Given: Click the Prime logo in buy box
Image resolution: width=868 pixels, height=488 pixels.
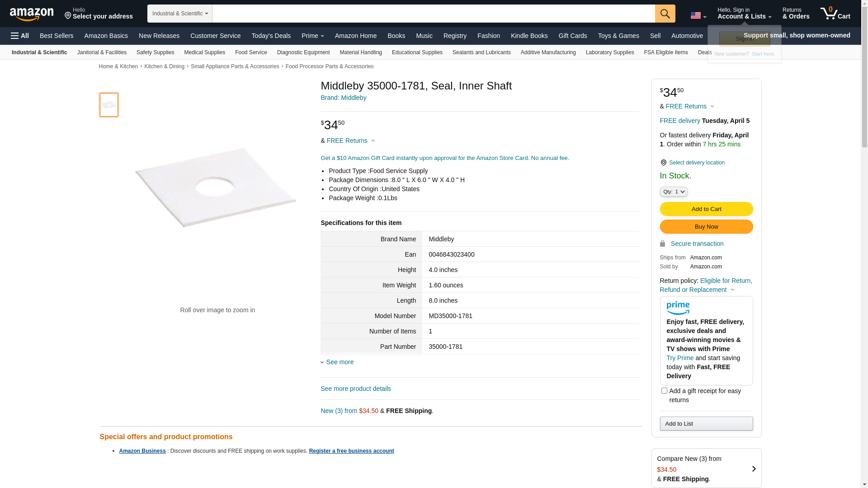Looking at the screenshot, I should (678, 308).
